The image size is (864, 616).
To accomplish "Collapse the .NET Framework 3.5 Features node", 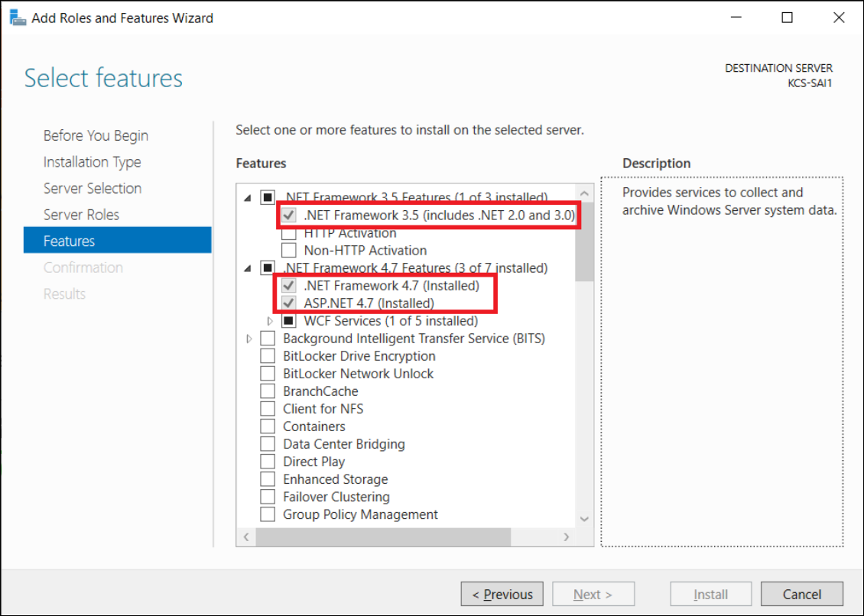I will (248, 198).
